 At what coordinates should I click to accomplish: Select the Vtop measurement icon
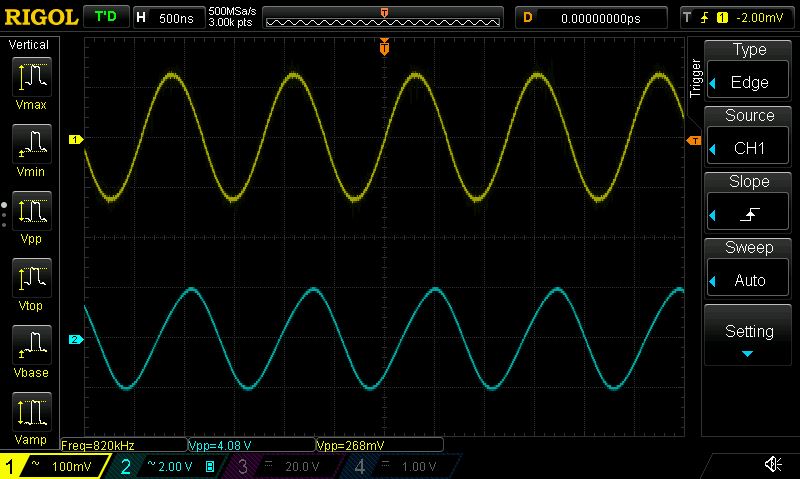[31, 278]
